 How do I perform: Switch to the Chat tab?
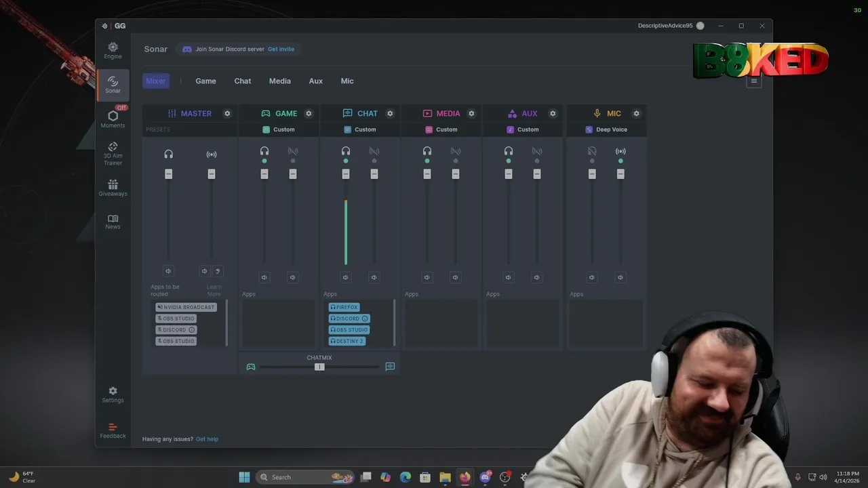(243, 81)
